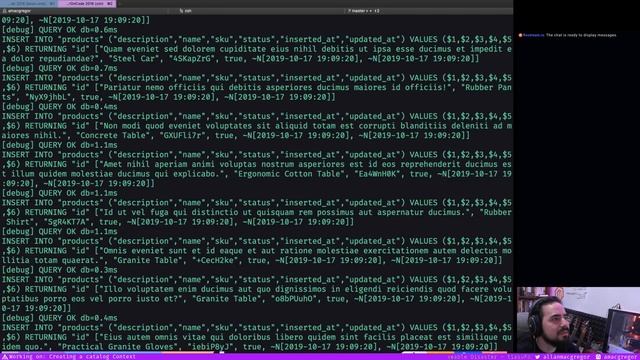Click the SKU "NyX9jhbL"
This screenshot has width=640, height=360.
[48, 97]
